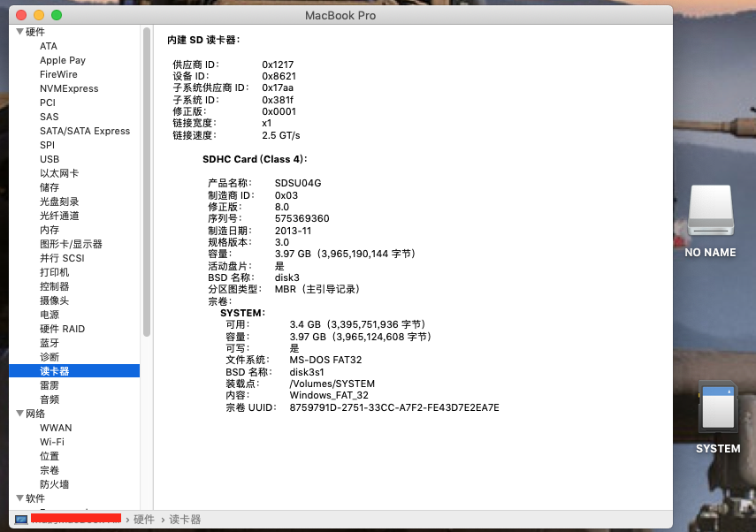Choose 防火墙 in network section

[x=54, y=484]
